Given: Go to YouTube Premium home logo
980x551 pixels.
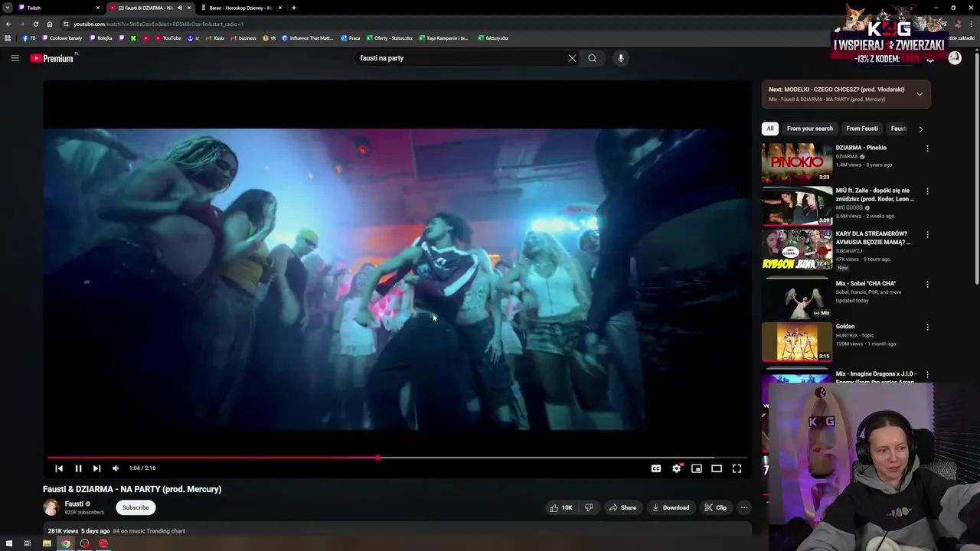Looking at the screenshot, I should pos(52,58).
